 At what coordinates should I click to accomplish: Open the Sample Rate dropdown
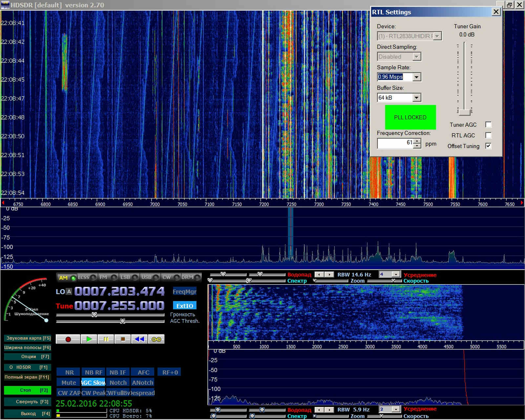[416, 77]
